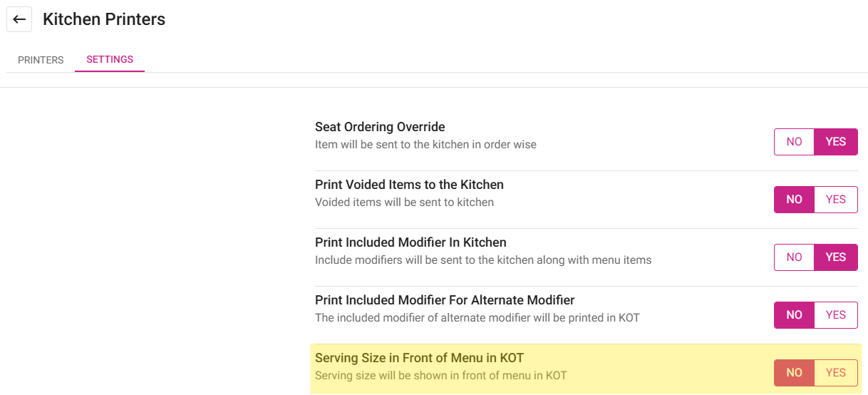868x395 pixels.
Task: Turn off Print Included Modifier In Kitchen
Action: (x=794, y=257)
